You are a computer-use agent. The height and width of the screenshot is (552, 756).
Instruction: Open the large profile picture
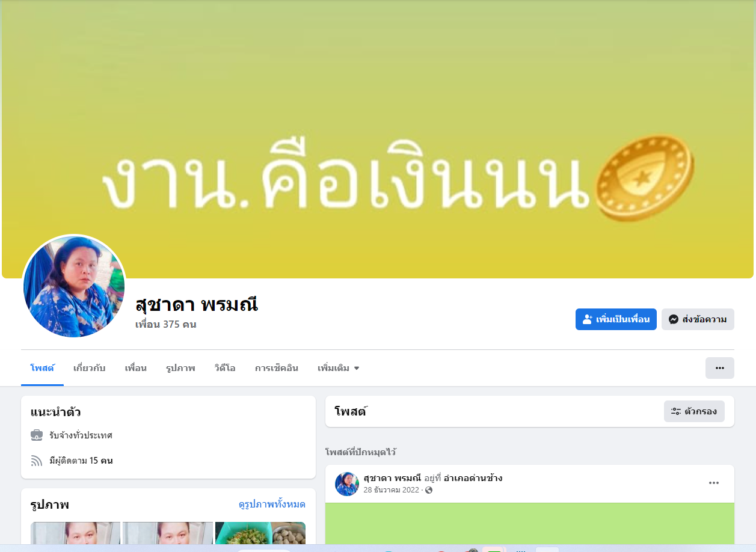74,286
